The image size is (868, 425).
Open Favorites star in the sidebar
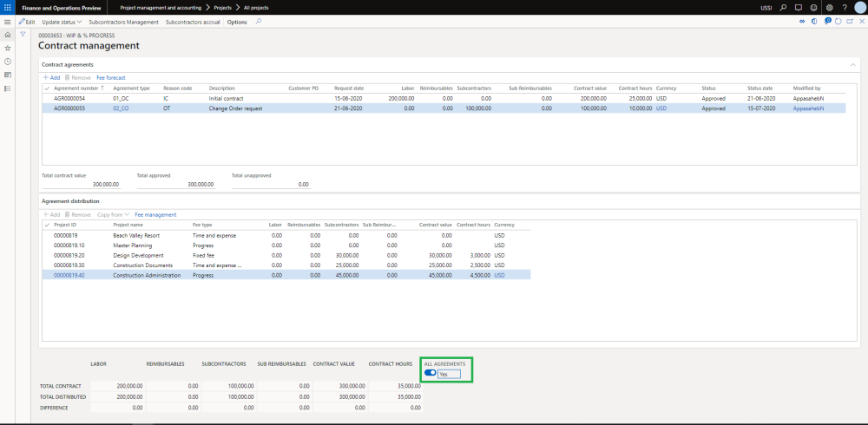click(8, 48)
